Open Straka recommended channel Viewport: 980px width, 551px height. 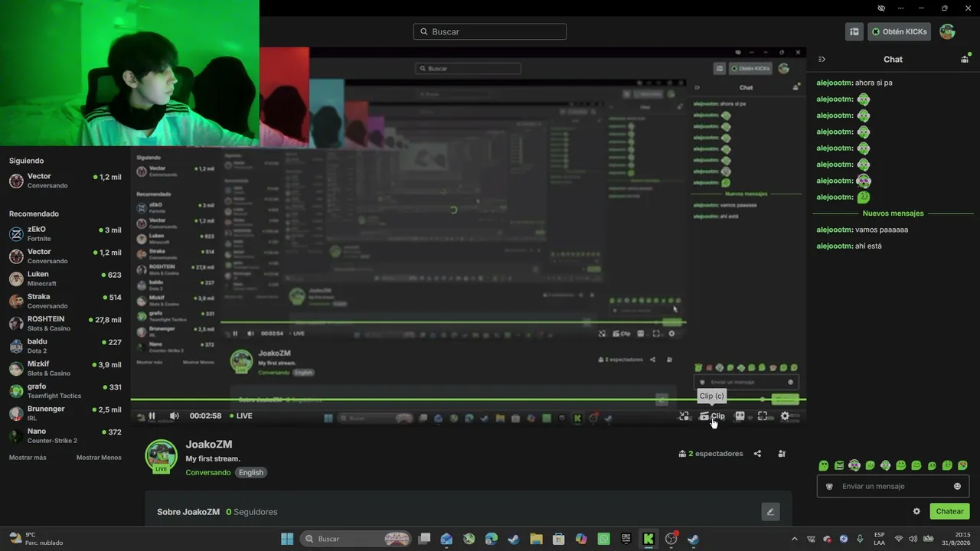pos(65,301)
